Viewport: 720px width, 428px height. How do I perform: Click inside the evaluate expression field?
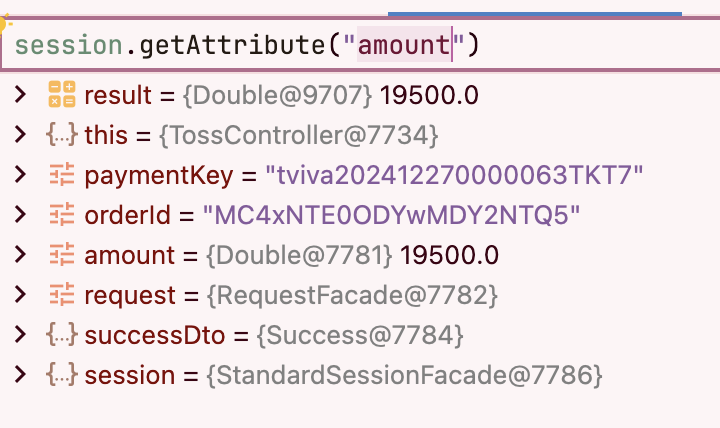point(360,45)
